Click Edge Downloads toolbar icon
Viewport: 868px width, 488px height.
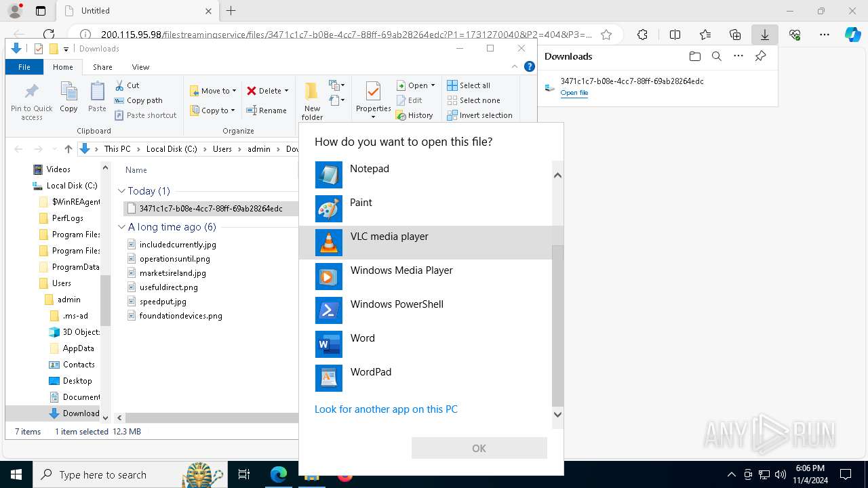pyautogui.click(x=764, y=35)
